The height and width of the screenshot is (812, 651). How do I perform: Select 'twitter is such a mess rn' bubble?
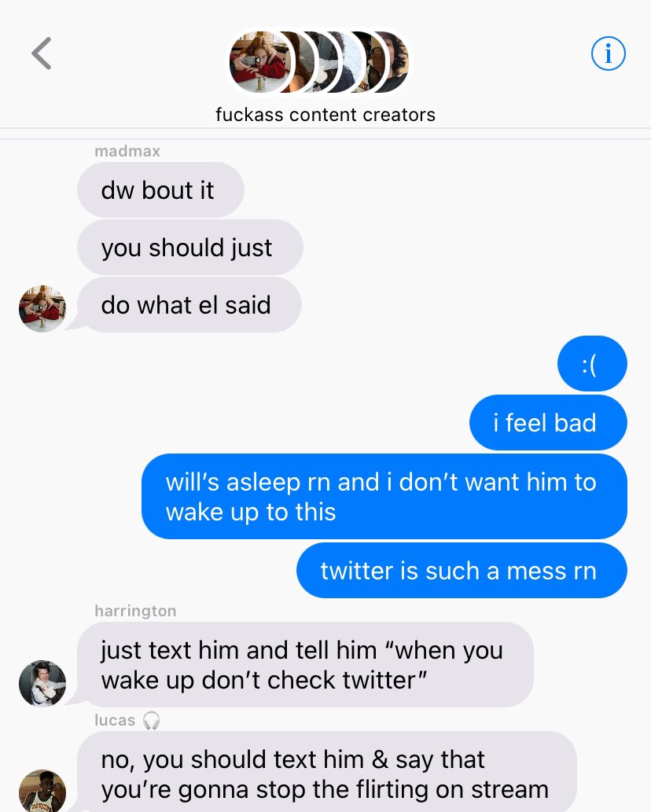tap(462, 571)
